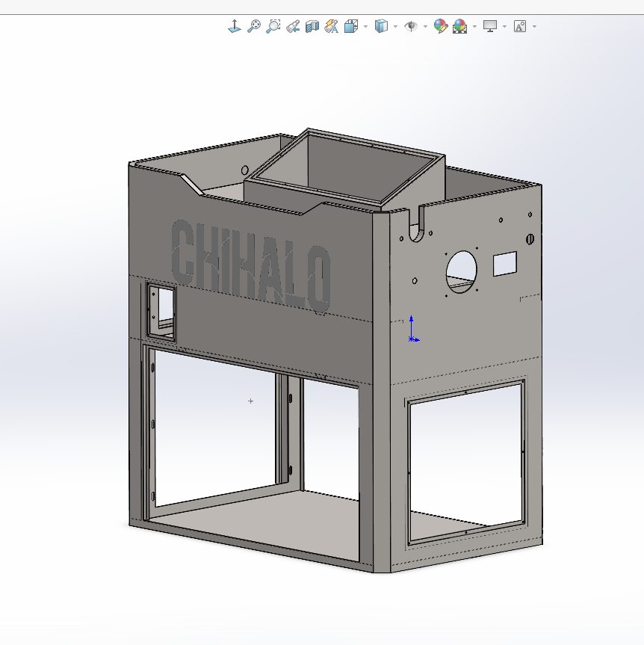Open the Display Style dropdown arrow

click(x=395, y=27)
